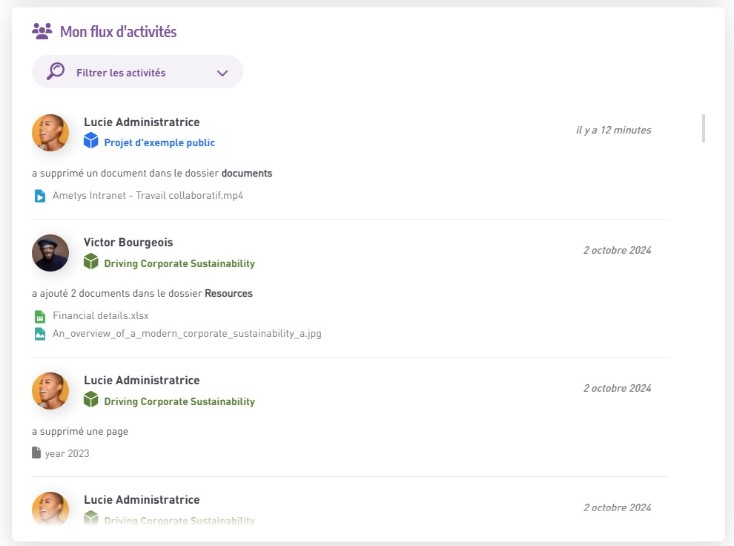Click the activity feed people icon

[x=41, y=31]
